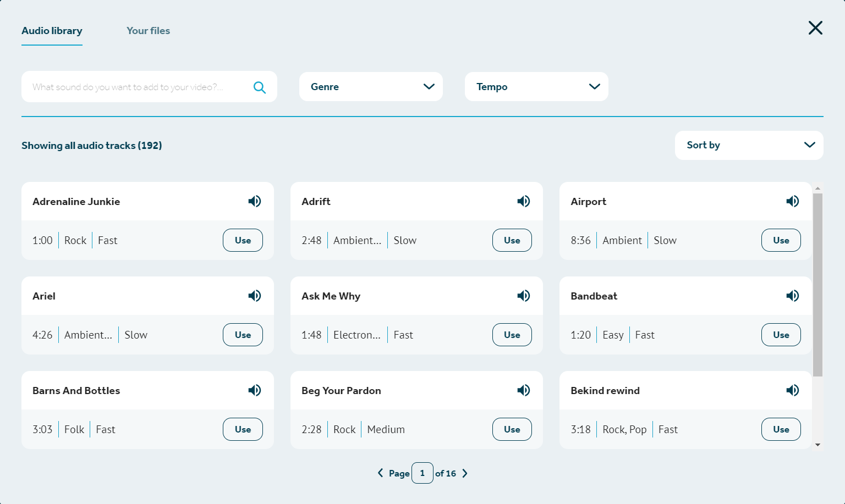Open the Genre dropdown

(x=371, y=87)
